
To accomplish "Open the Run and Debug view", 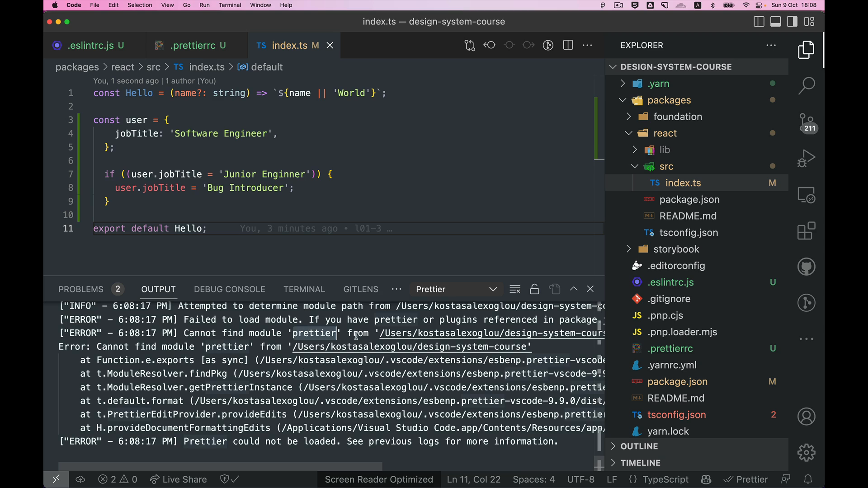I will [807, 158].
